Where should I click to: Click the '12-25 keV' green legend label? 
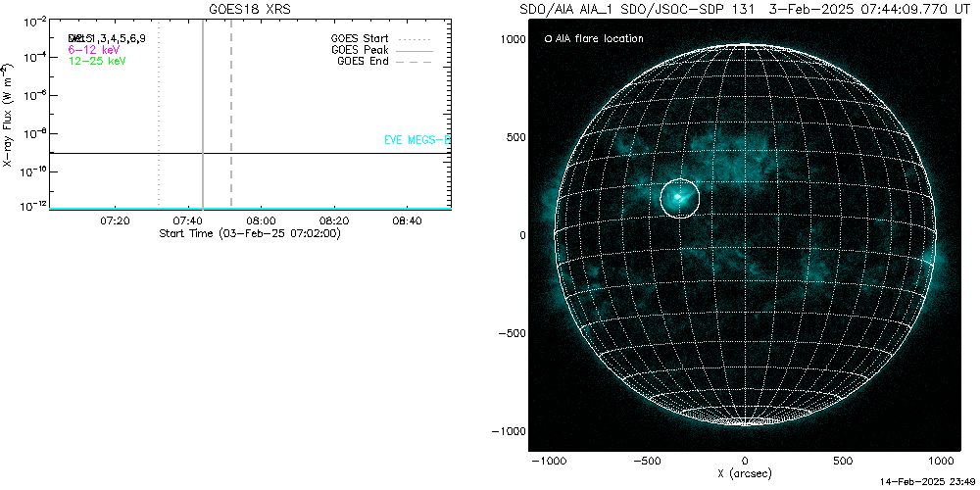(x=97, y=61)
